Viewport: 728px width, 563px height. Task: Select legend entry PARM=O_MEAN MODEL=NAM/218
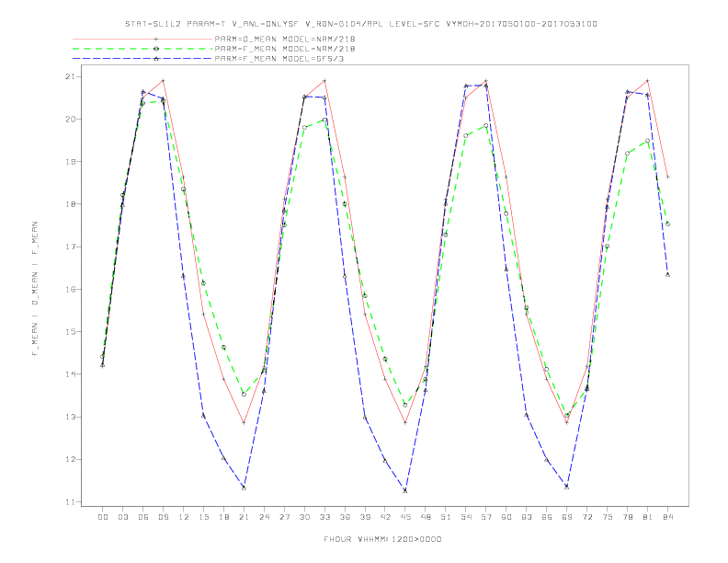[x=285, y=39]
